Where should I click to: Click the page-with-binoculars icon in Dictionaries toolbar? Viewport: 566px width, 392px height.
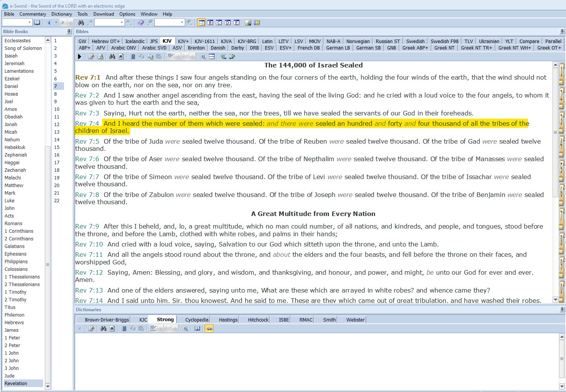112,328
